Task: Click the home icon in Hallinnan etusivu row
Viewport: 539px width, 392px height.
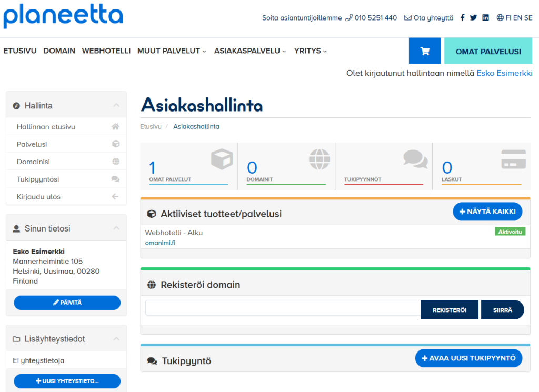Action: (115, 126)
